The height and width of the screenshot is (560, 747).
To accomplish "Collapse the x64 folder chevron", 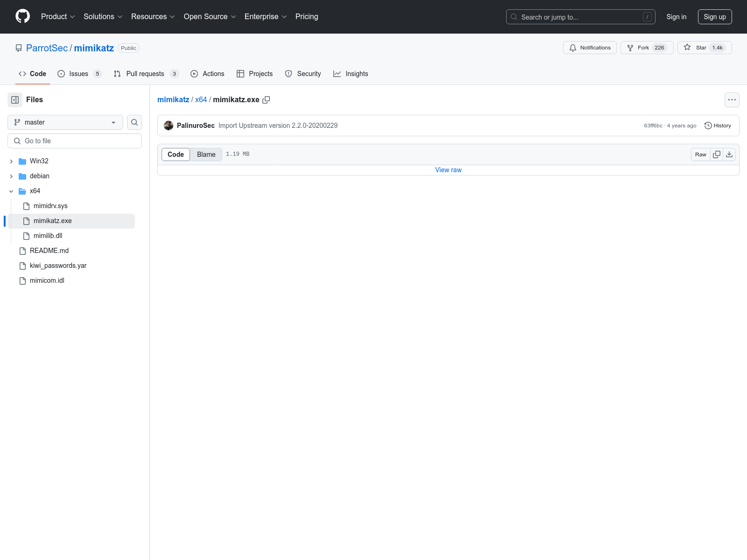I will tap(11, 191).
